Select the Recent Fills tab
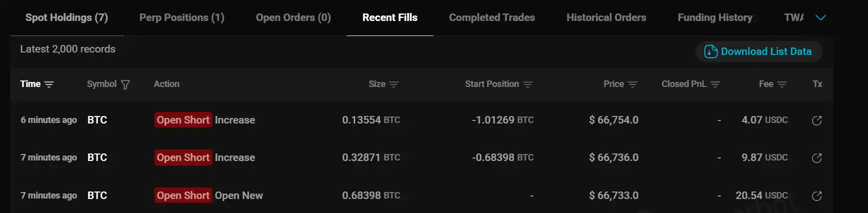The height and width of the screenshot is (213, 868). click(x=390, y=17)
